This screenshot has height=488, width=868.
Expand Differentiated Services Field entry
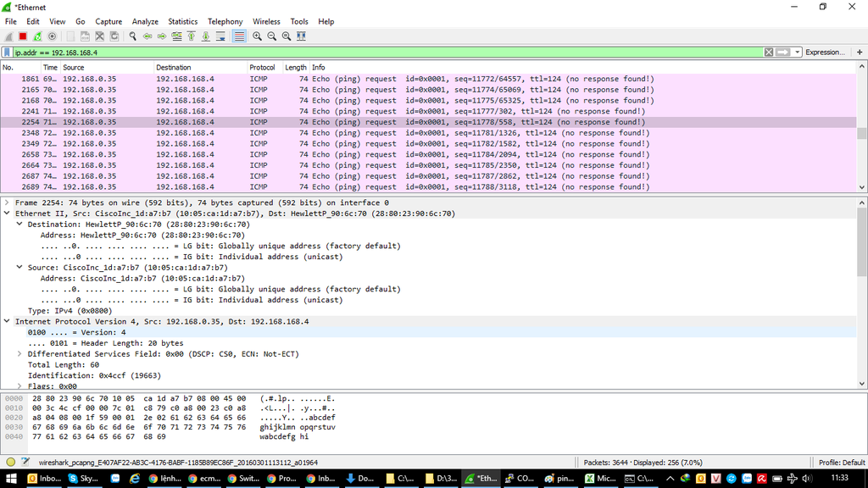(19, 354)
